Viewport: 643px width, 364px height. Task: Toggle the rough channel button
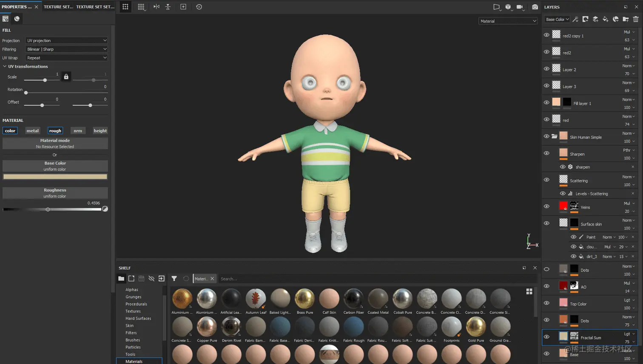55,131
